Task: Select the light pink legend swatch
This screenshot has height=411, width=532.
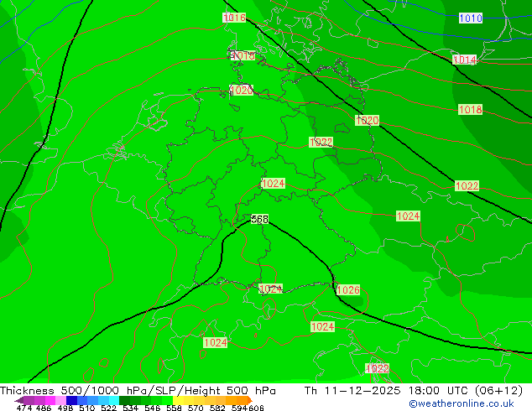Action: coord(60,400)
